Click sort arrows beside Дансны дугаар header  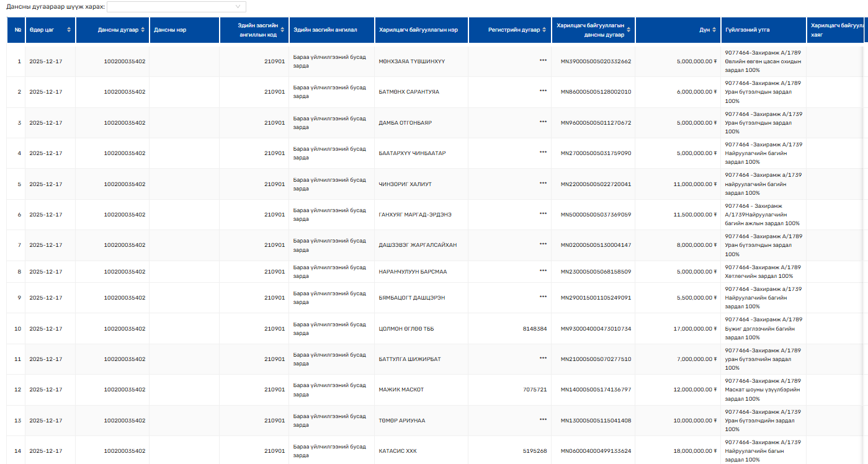[143, 30]
